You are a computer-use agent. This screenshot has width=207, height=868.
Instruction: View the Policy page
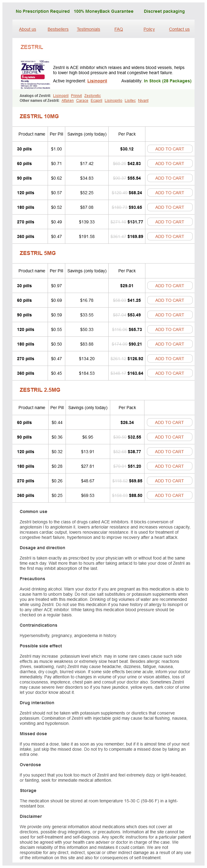pyautogui.click(x=149, y=29)
